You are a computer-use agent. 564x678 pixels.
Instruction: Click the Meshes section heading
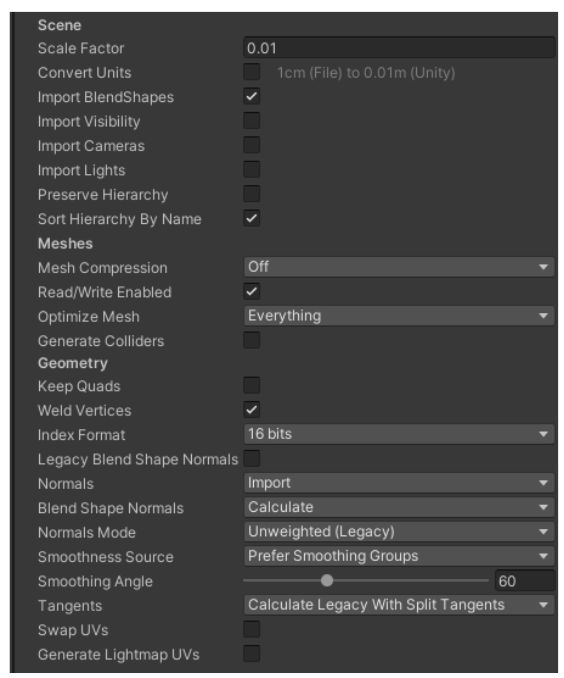[65, 243]
